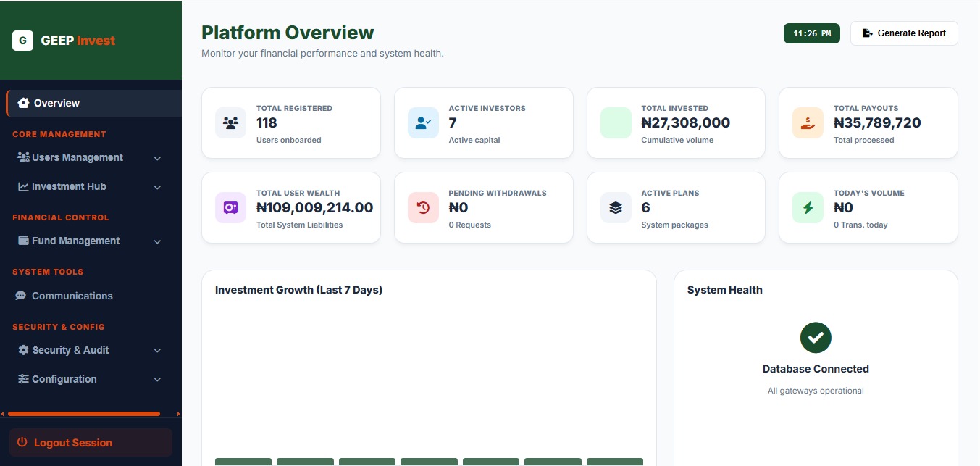The width and height of the screenshot is (980, 466).
Task: Click the Database Connected checkmark icon
Action: point(816,337)
